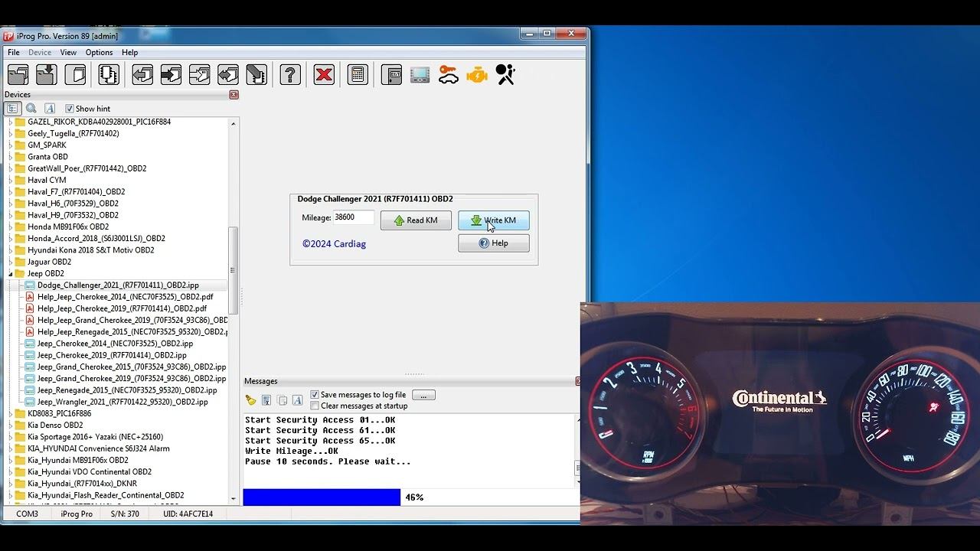Click the Read KM button
The image size is (980, 551).
(416, 220)
